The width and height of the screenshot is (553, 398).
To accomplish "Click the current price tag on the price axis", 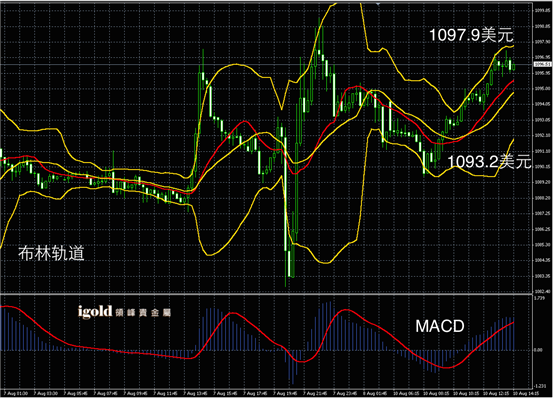I will click(542, 65).
